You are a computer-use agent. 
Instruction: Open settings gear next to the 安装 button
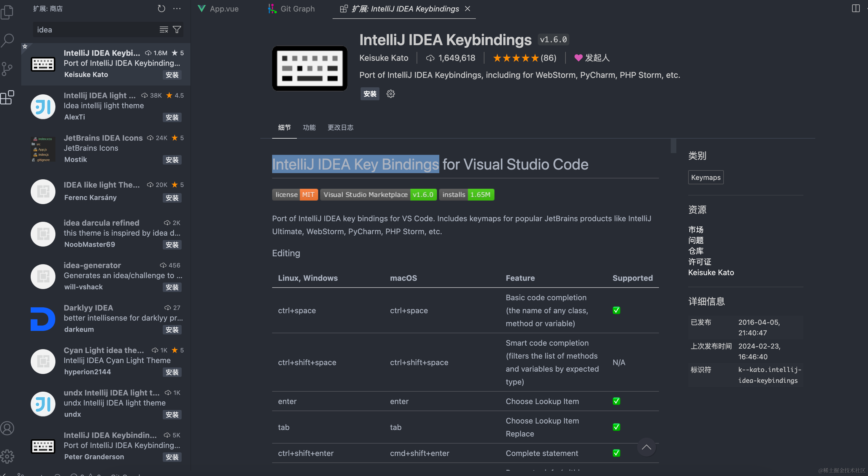(x=391, y=94)
